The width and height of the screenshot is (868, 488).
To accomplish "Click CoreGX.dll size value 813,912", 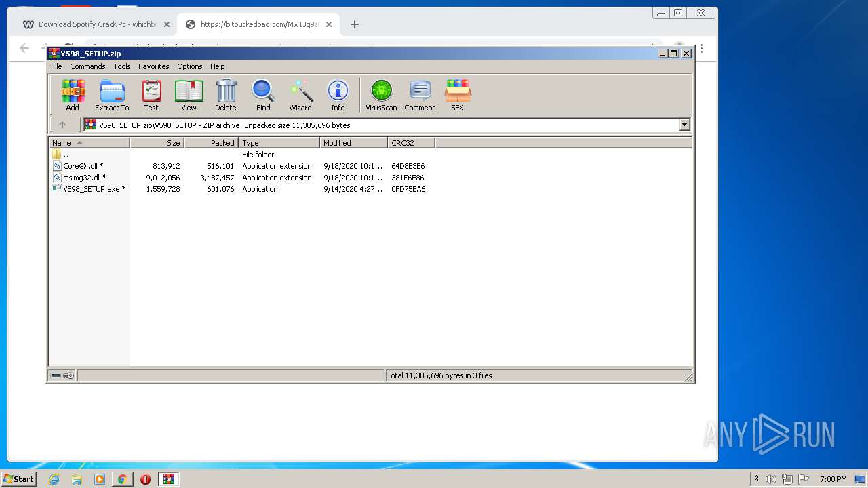I will click(x=166, y=166).
